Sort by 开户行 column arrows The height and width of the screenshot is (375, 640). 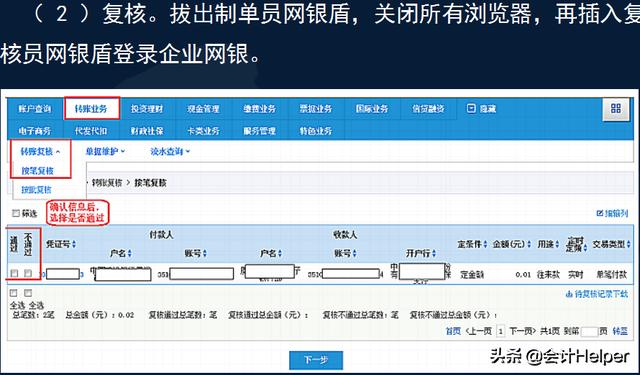pos(434,253)
